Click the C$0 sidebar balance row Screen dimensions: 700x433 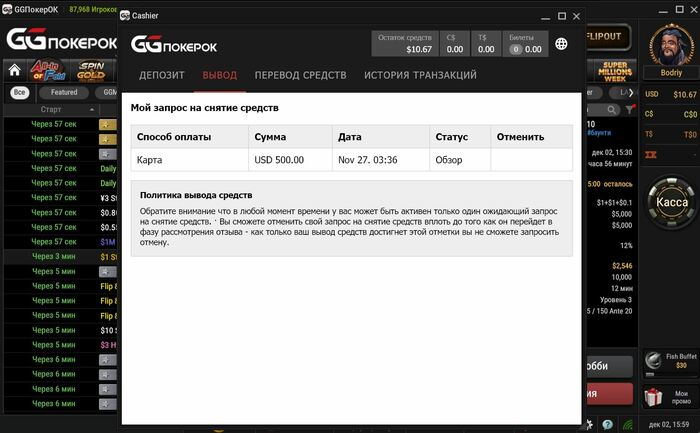671,114
